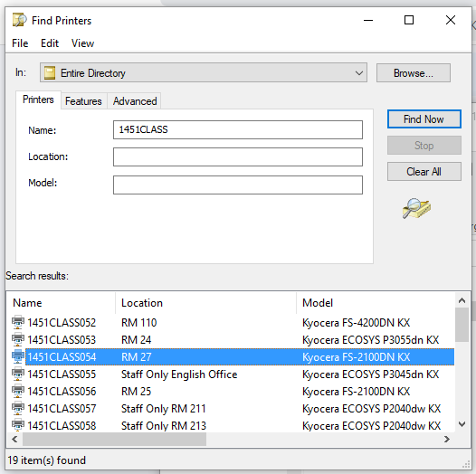This screenshot has height=474, width=476.
Task: Click printer icon beside 1451CLASS054
Action: click(18, 357)
